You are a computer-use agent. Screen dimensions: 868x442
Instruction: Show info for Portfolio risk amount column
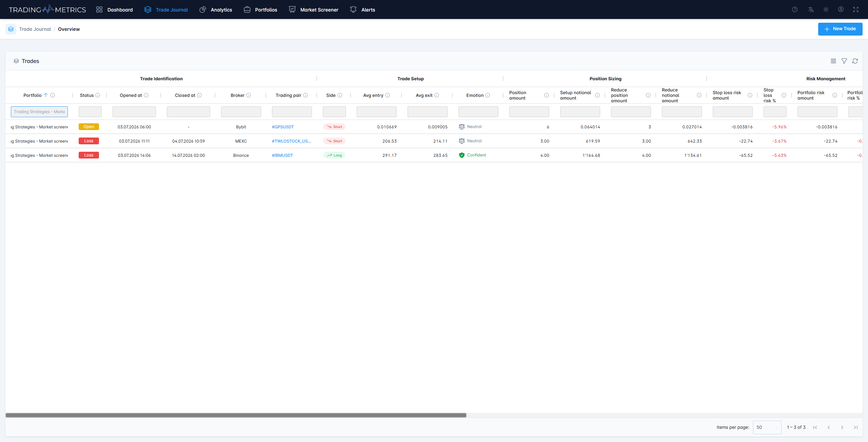coord(835,95)
